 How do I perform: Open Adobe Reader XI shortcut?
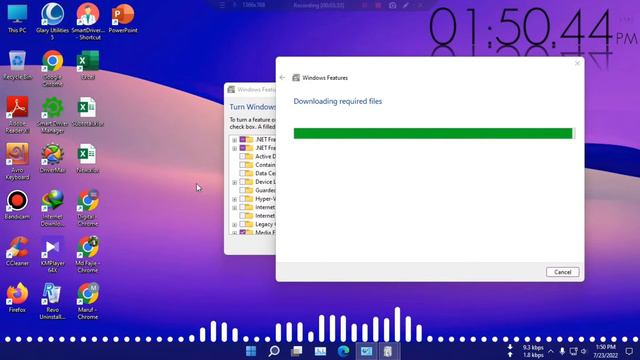(x=17, y=115)
